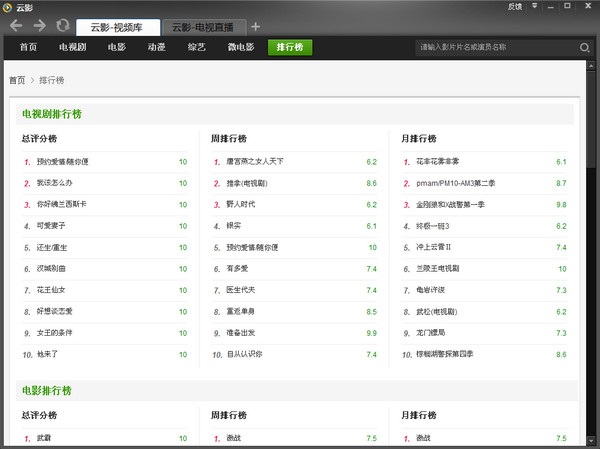The height and width of the screenshot is (449, 600).
Task: Open 武松(电视剧) in the monthly ranking
Action: point(437,312)
